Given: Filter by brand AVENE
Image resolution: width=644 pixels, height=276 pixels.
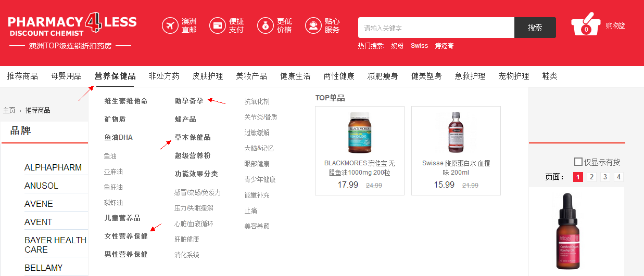Looking at the screenshot, I should pyautogui.click(x=39, y=204).
